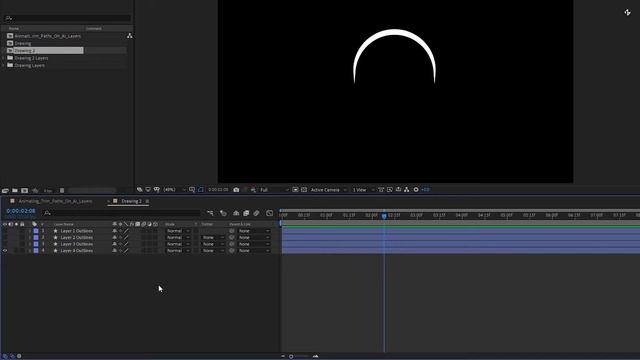The width and height of the screenshot is (640, 360).
Task: Click the snapshot camera icon
Action: pyautogui.click(x=236, y=190)
